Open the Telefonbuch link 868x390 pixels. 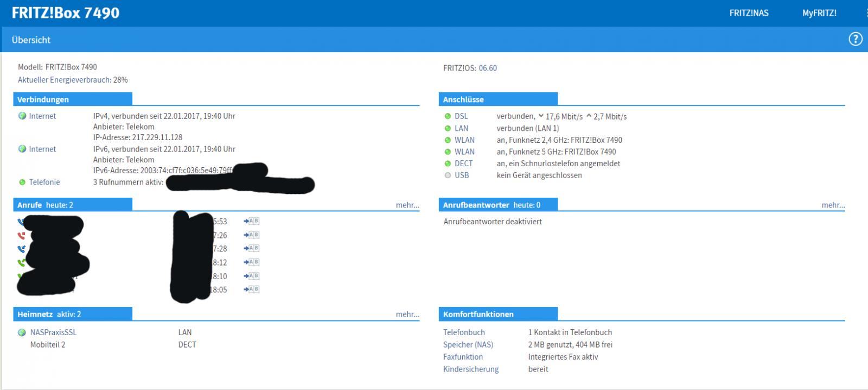[464, 332]
